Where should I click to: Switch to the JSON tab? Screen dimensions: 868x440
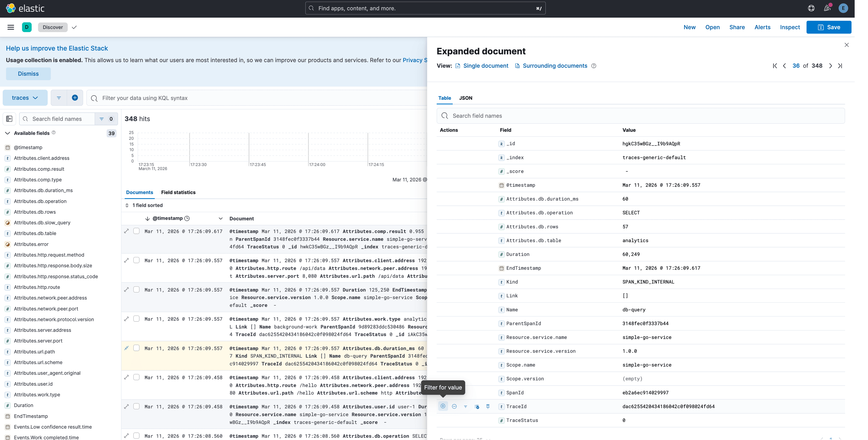pos(465,98)
